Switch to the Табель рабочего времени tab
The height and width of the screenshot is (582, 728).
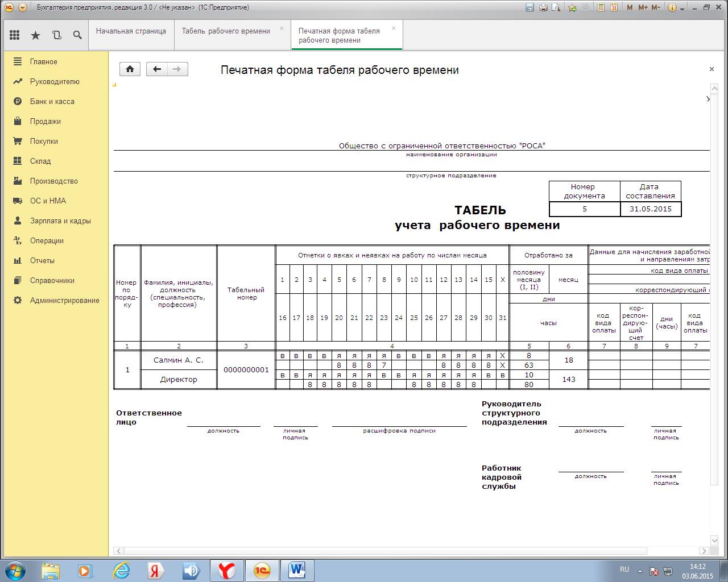(226, 31)
